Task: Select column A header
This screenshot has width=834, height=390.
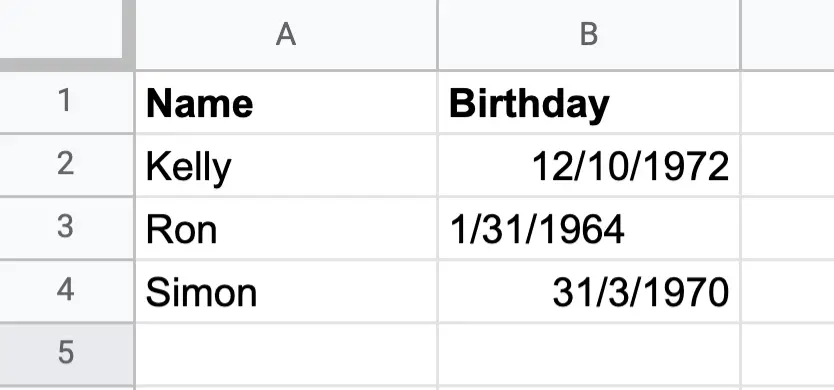Action: [286, 35]
